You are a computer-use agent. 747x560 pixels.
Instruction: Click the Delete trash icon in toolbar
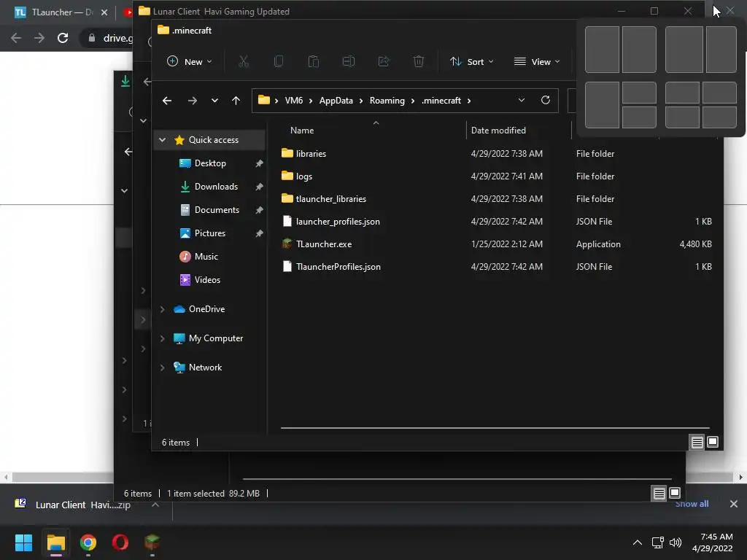(418, 61)
